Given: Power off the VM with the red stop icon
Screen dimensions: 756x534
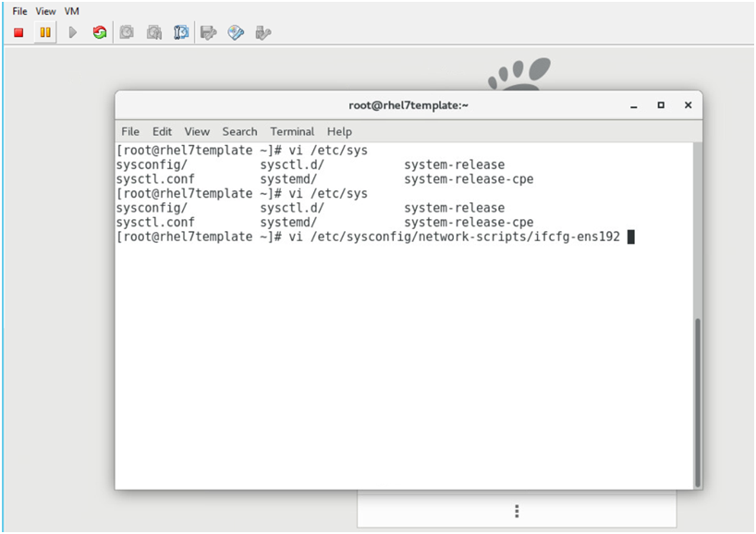Looking at the screenshot, I should [18, 32].
